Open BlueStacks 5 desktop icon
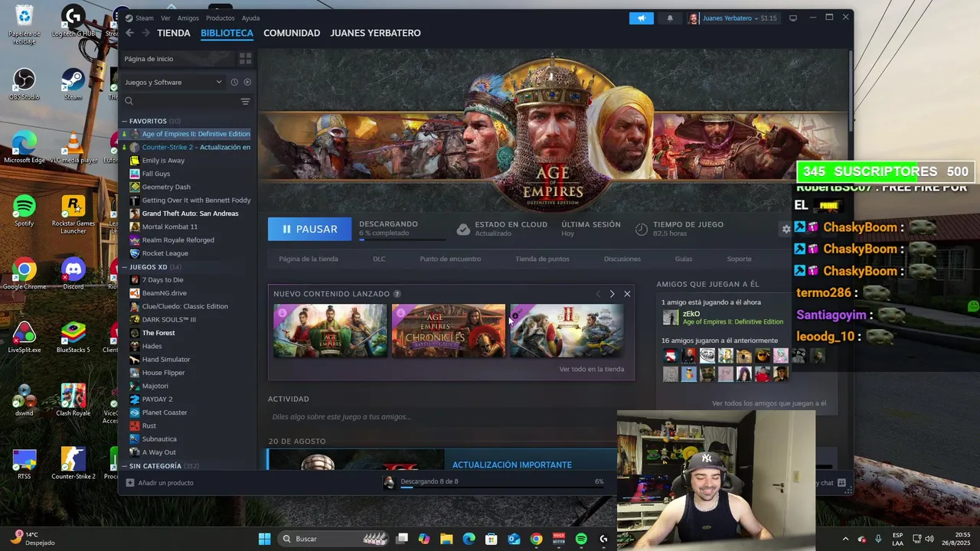Screen dimensions: 980x551 pos(73,337)
